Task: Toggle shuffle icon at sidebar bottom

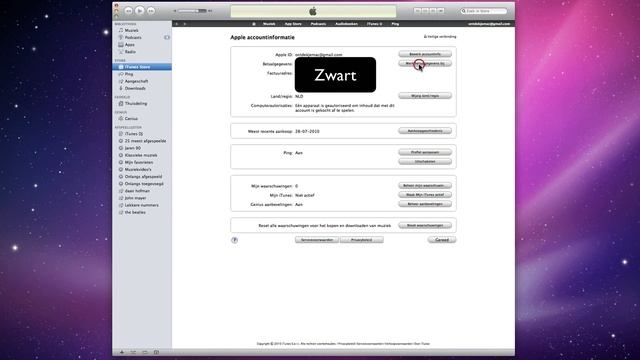Action: pyautogui.click(x=133, y=352)
